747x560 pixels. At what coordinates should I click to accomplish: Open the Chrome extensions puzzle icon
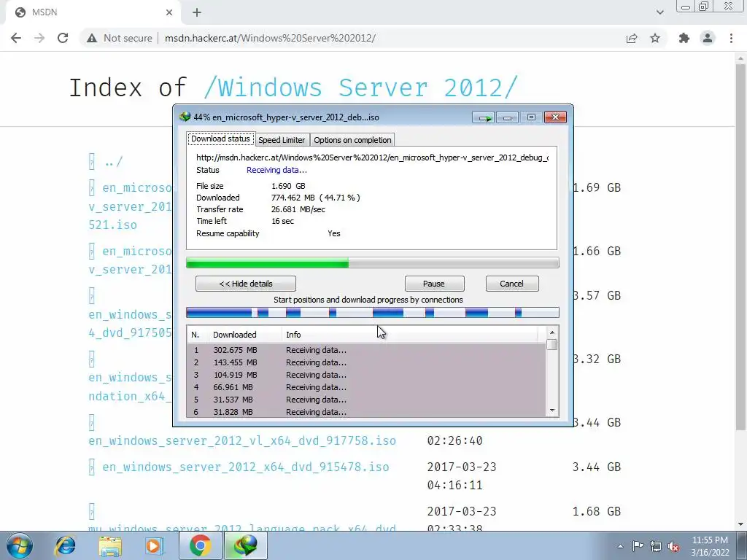click(684, 38)
